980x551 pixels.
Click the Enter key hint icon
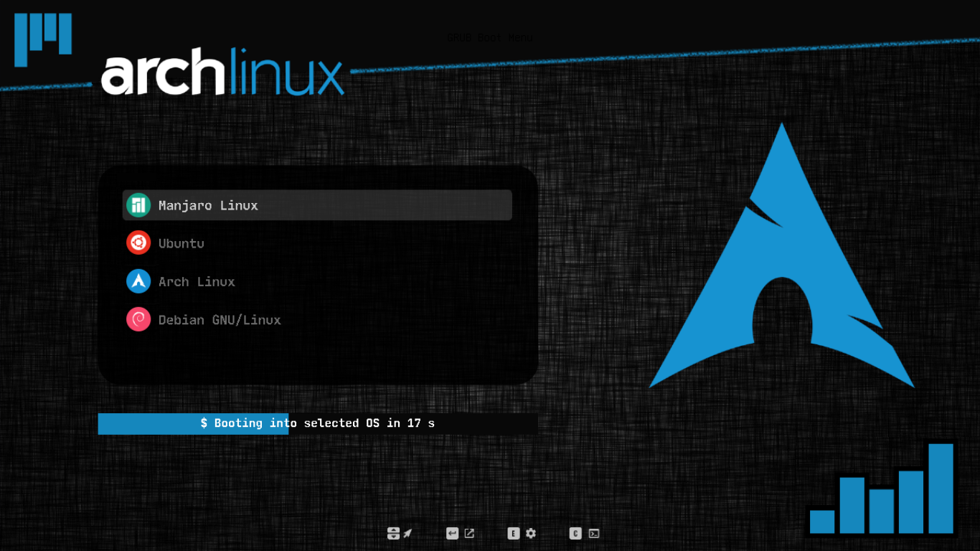point(452,533)
